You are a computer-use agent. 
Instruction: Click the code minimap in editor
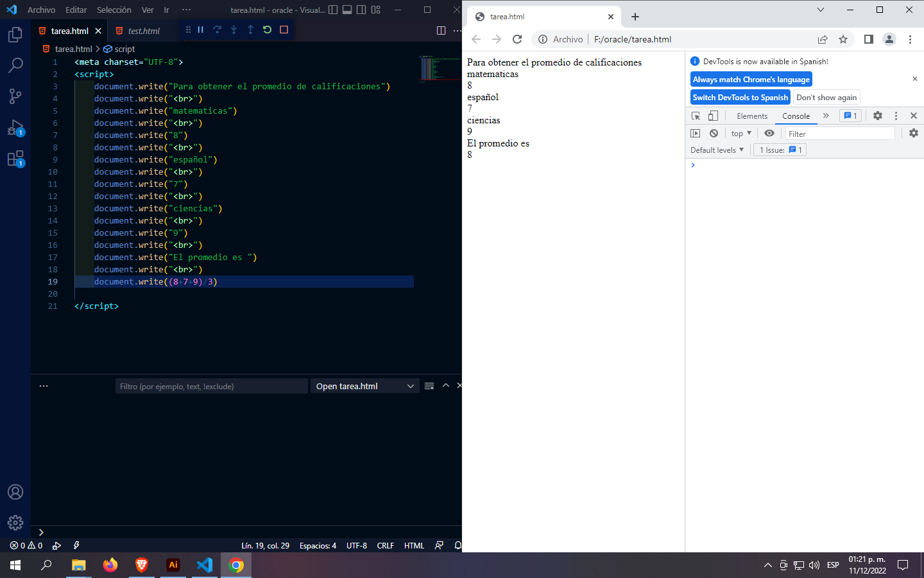[x=440, y=69]
